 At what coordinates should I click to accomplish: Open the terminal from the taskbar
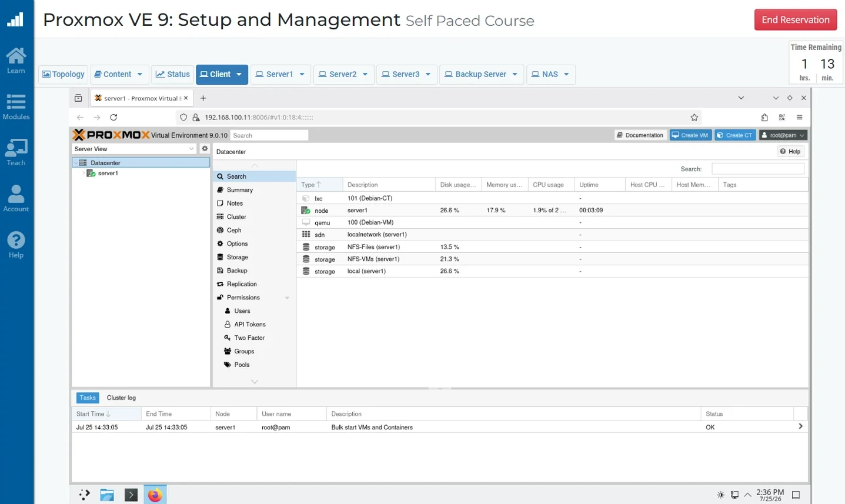coord(131,495)
